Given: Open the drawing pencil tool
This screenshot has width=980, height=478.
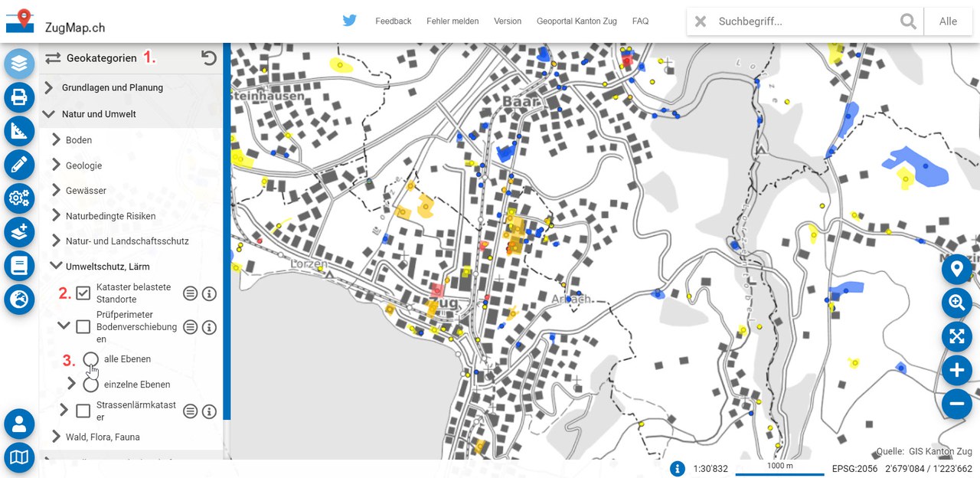Looking at the screenshot, I should point(19,165).
